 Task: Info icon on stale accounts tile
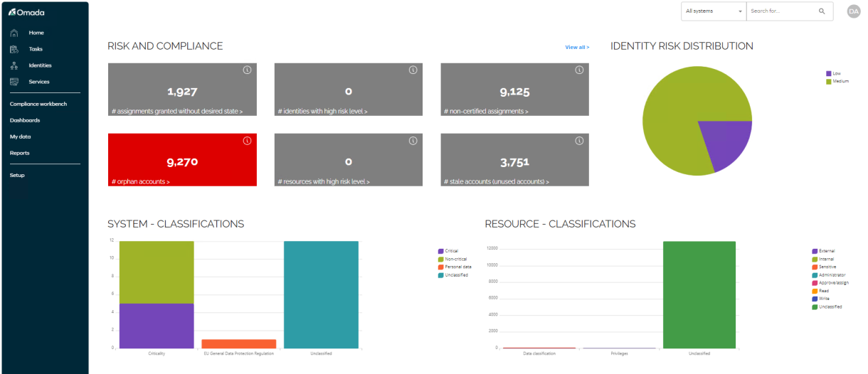click(x=579, y=141)
